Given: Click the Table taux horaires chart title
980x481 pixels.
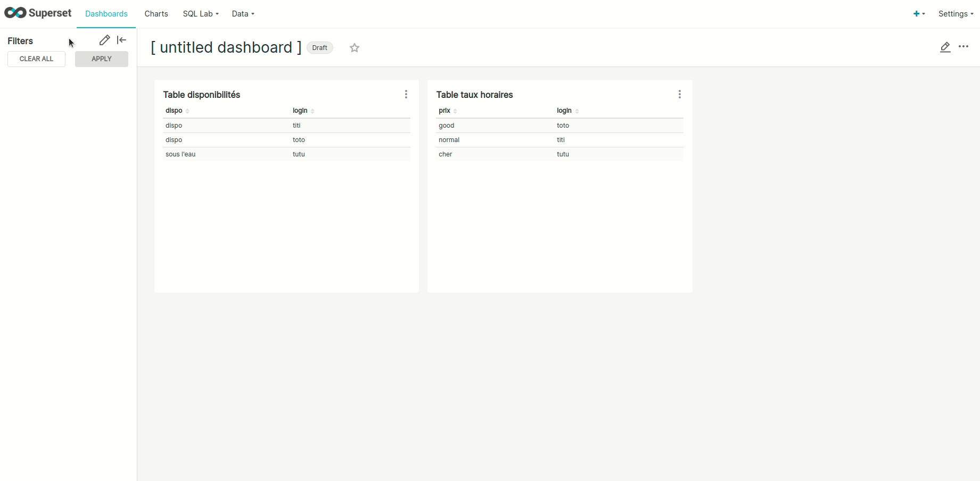Looking at the screenshot, I should [x=475, y=95].
